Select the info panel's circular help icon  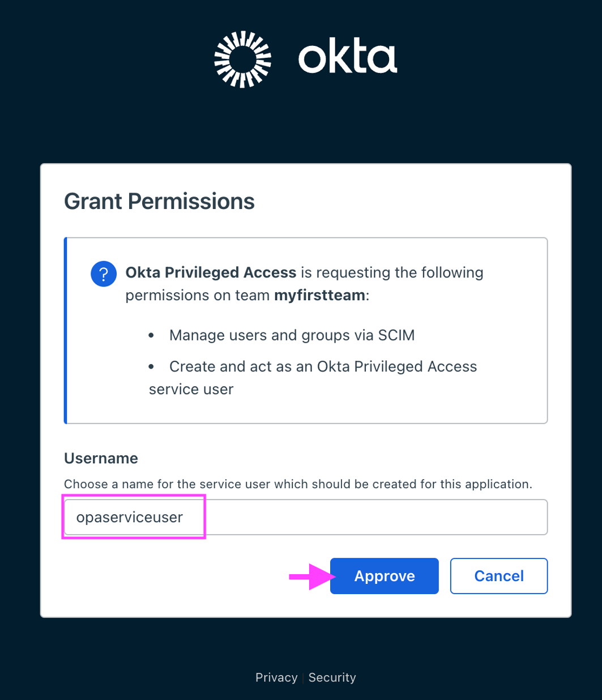point(104,274)
